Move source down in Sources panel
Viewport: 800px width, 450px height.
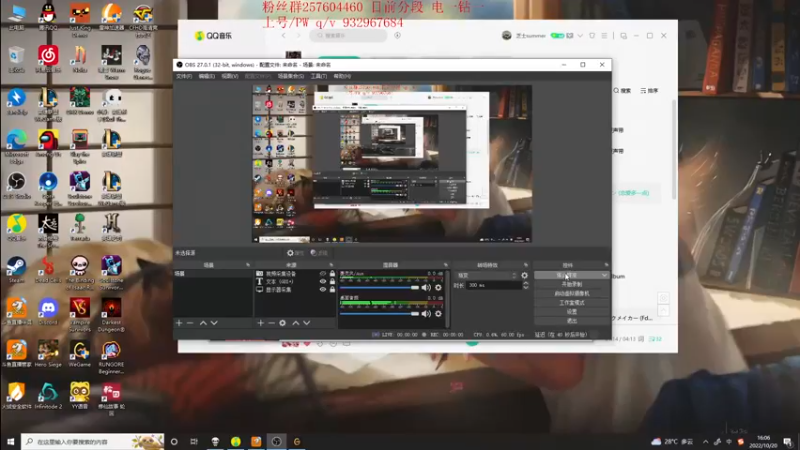pyautogui.click(x=307, y=323)
